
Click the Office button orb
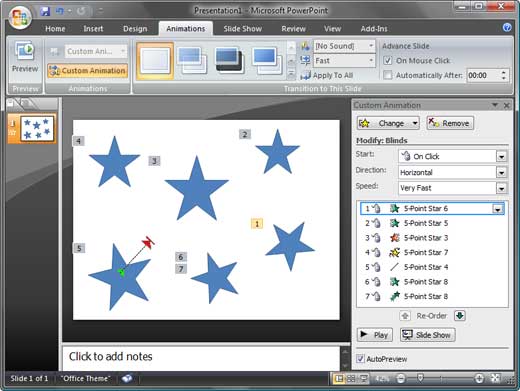(x=20, y=17)
